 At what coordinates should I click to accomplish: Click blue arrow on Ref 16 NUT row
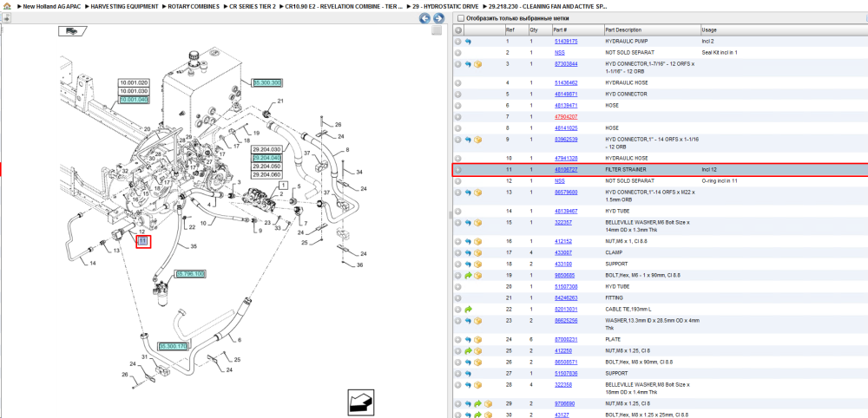click(x=468, y=242)
